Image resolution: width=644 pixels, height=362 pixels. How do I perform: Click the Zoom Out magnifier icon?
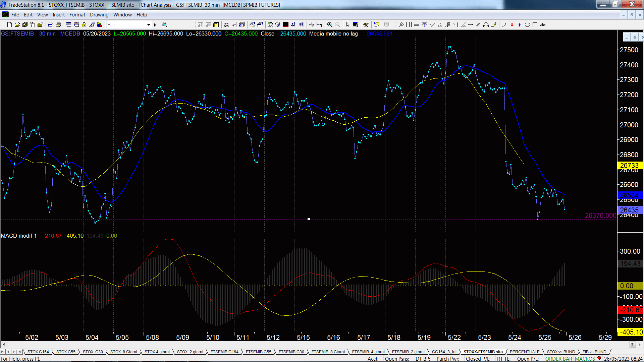coord(337,25)
